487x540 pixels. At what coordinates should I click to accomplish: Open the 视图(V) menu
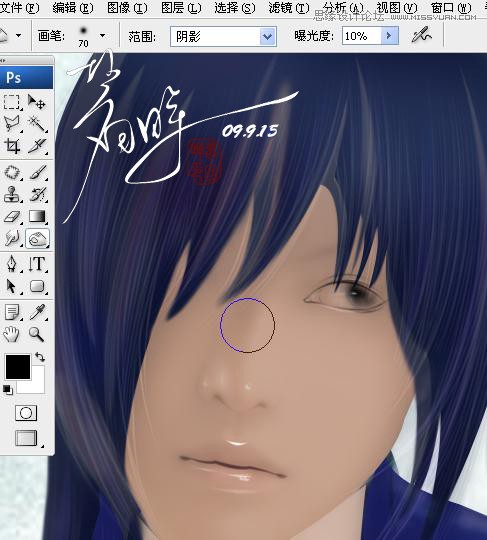coord(397,8)
